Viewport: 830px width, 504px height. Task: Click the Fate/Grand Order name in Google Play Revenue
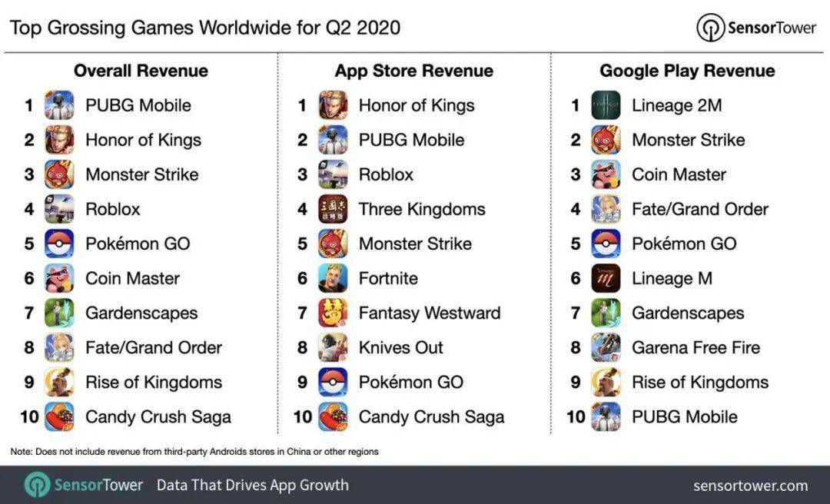click(x=699, y=209)
